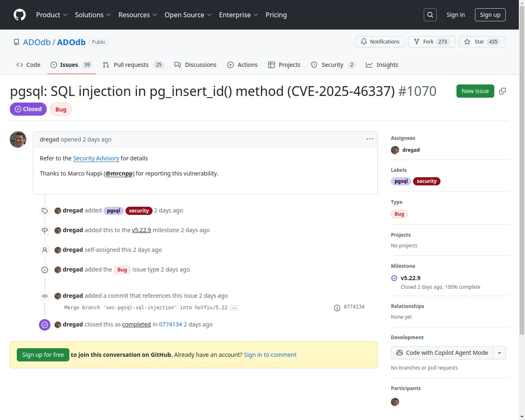Click the pgsql label in the timeline

(114, 211)
